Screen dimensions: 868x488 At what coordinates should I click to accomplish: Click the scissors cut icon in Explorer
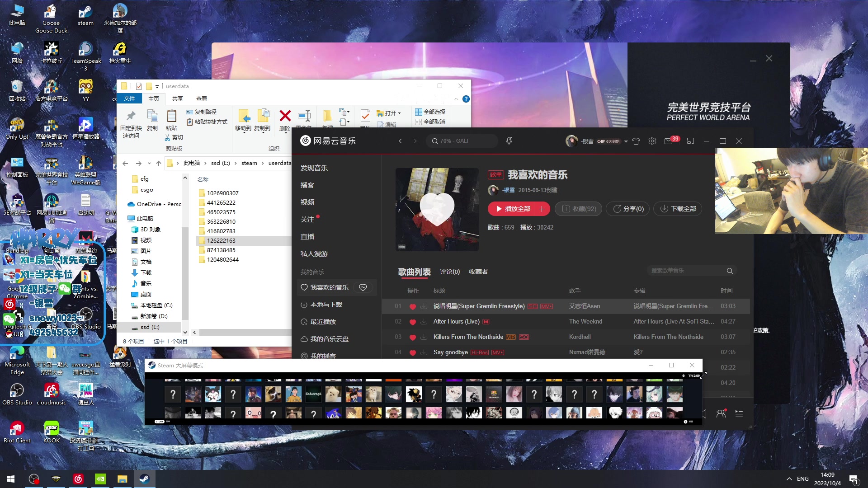pos(167,137)
